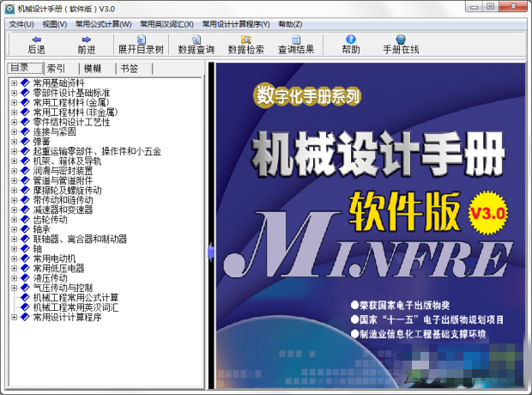
Task: Click the blue splitter arrow between panels
Action: (x=210, y=252)
